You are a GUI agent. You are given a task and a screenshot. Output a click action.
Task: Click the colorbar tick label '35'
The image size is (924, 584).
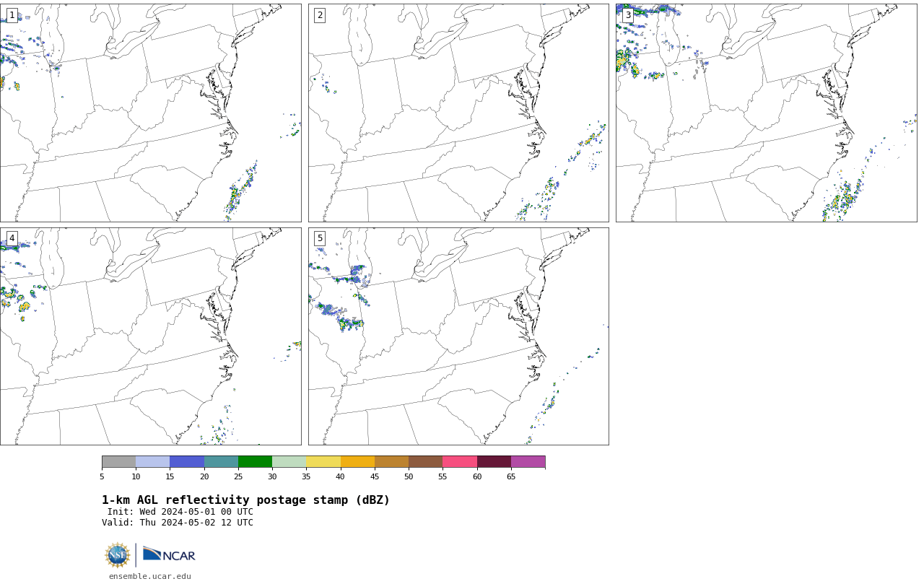pos(306,476)
